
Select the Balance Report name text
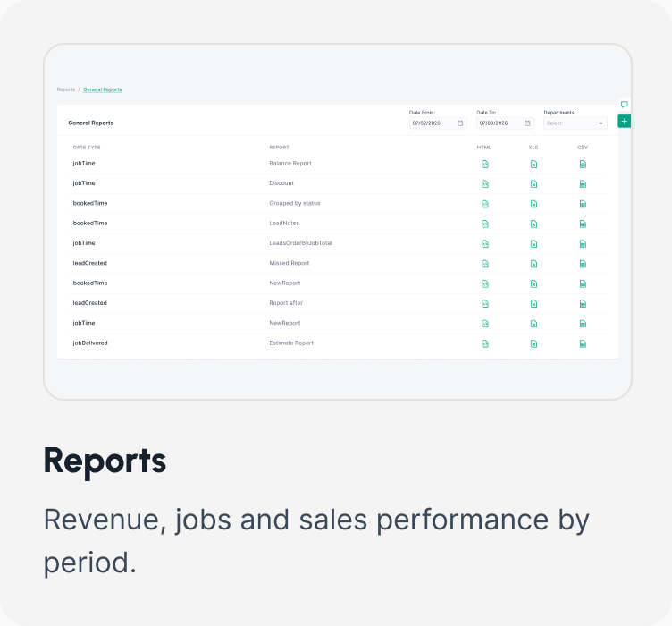pyautogui.click(x=290, y=164)
